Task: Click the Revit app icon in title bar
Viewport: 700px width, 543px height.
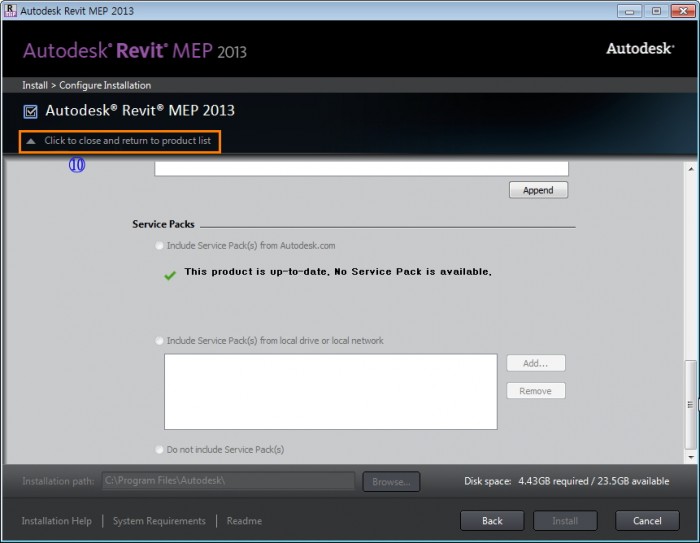Action: pyautogui.click(x=10, y=10)
